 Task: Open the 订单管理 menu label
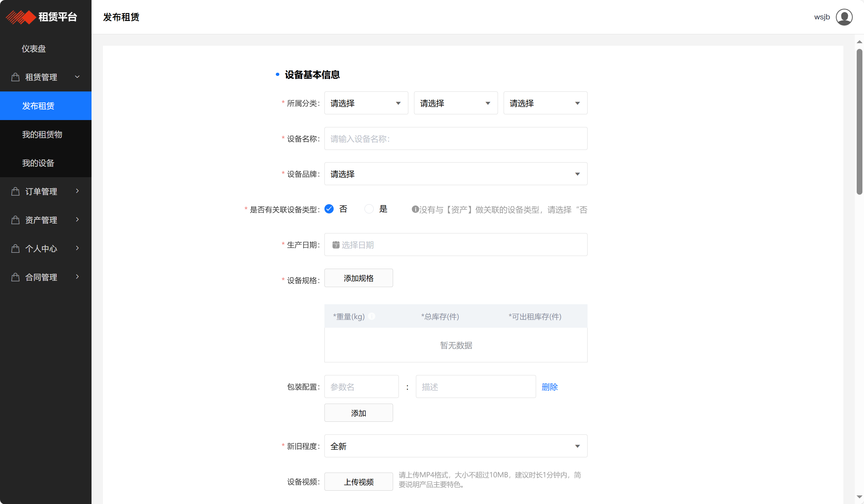pyautogui.click(x=41, y=192)
